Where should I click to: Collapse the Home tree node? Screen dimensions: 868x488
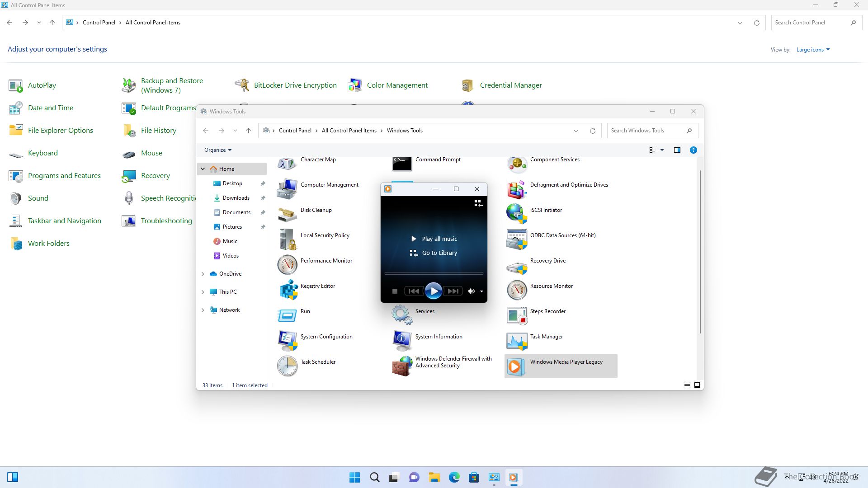[x=203, y=169]
